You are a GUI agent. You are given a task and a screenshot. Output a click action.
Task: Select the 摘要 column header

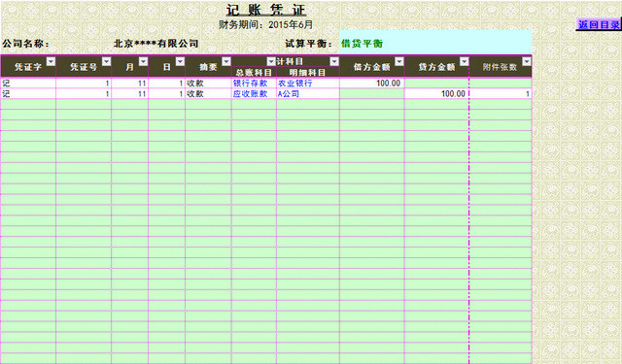[208, 67]
